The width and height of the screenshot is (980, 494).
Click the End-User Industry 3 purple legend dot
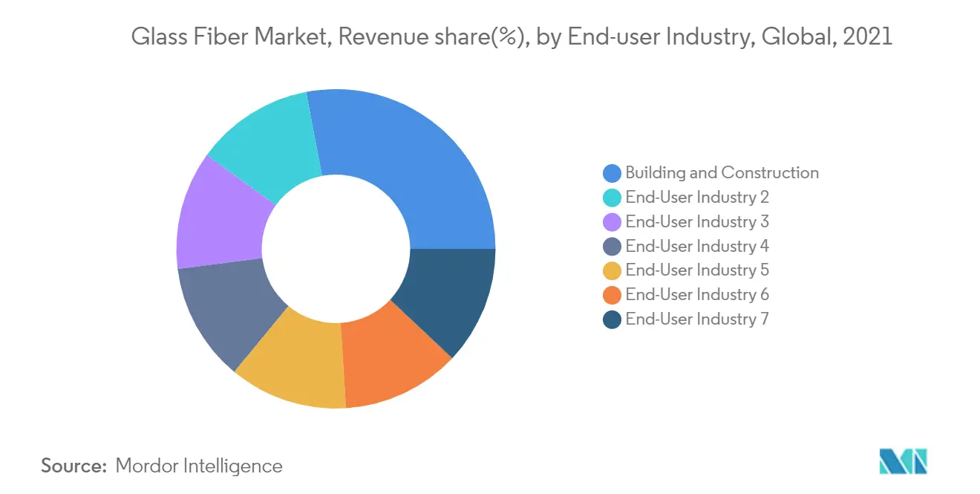pos(612,222)
